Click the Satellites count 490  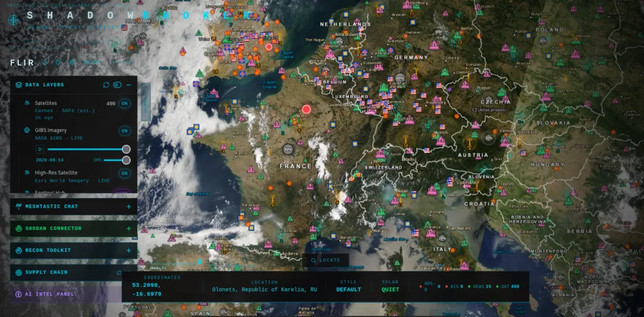pos(111,104)
